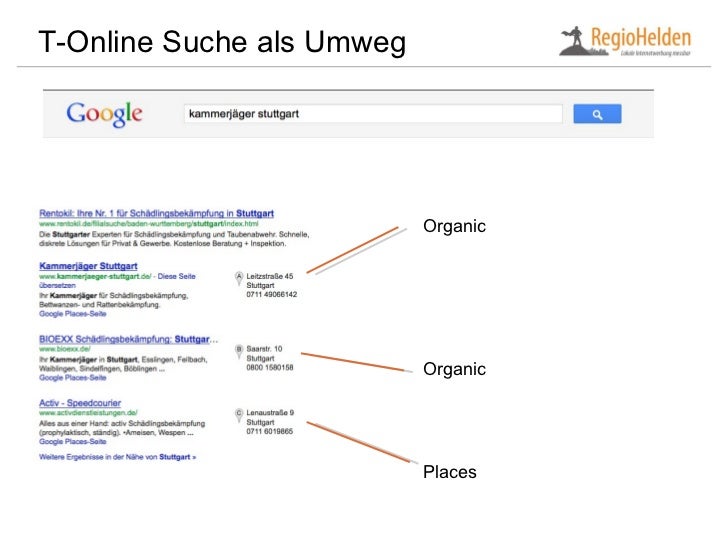Click the upper Organic label
Image resolution: width=728 pixels, height=546 pixels.
coord(454,226)
